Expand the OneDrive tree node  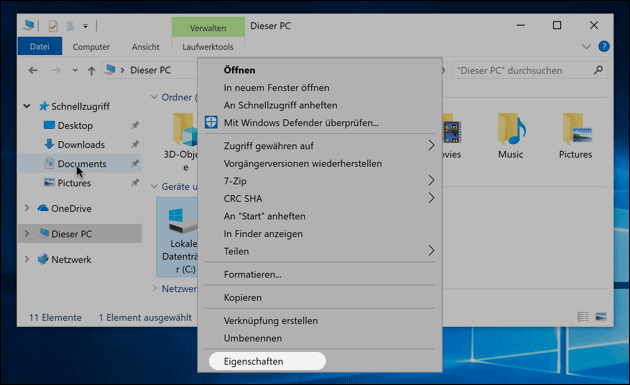[x=27, y=208]
